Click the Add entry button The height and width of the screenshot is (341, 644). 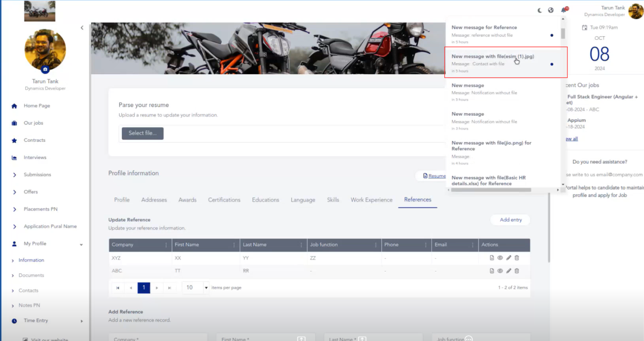(x=511, y=220)
